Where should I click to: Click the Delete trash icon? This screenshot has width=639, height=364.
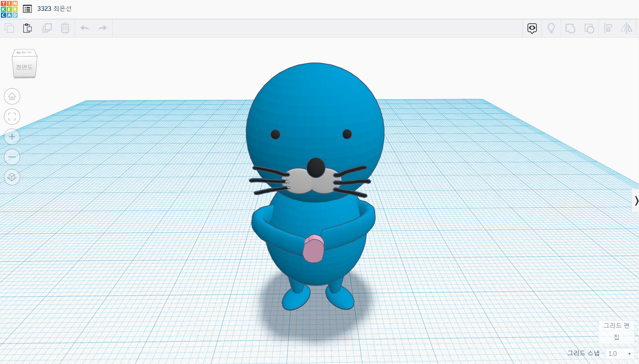click(65, 28)
